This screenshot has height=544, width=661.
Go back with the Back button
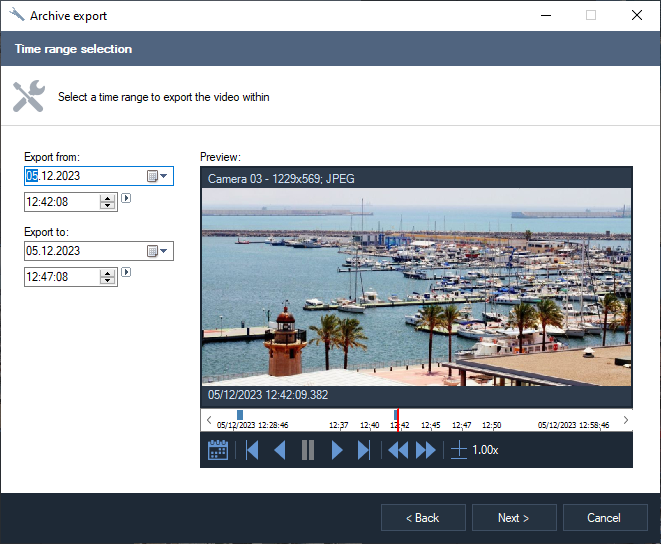[x=423, y=518]
